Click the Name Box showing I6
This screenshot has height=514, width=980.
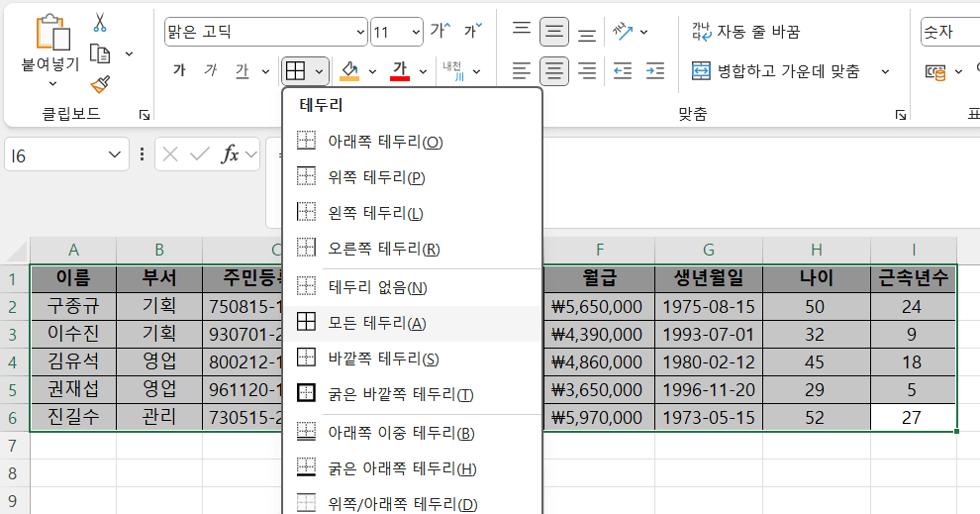point(54,154)
